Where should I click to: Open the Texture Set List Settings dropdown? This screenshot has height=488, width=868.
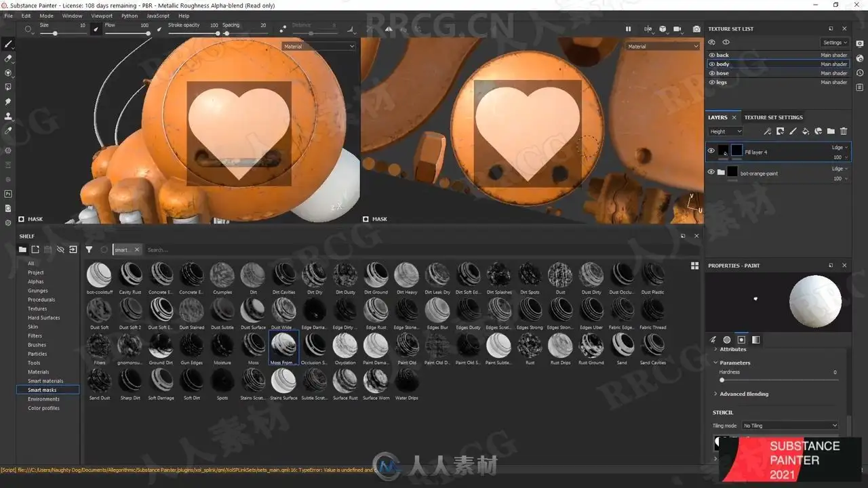[835, 42]
